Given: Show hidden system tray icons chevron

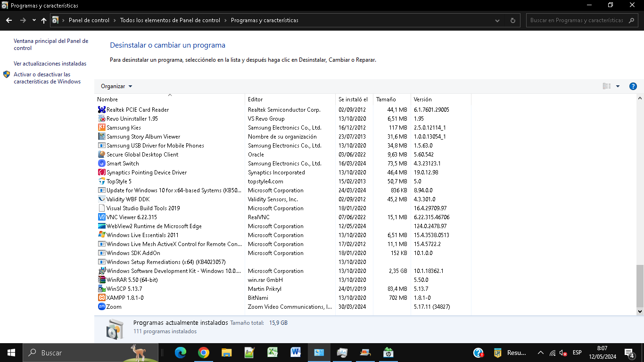Looking at the screenshot, I should point(541,353).
